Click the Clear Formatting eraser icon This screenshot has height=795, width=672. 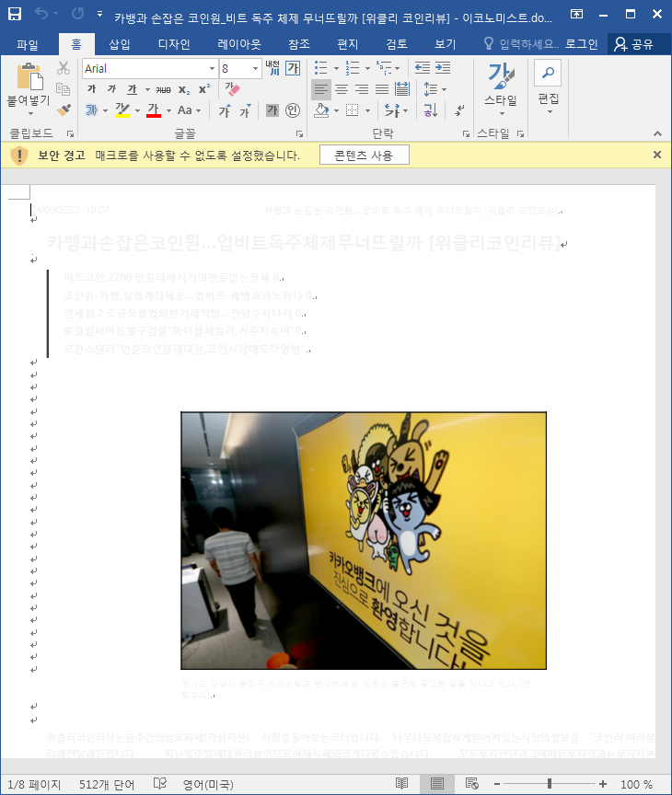pyautogui.click(x=232, y=89)
